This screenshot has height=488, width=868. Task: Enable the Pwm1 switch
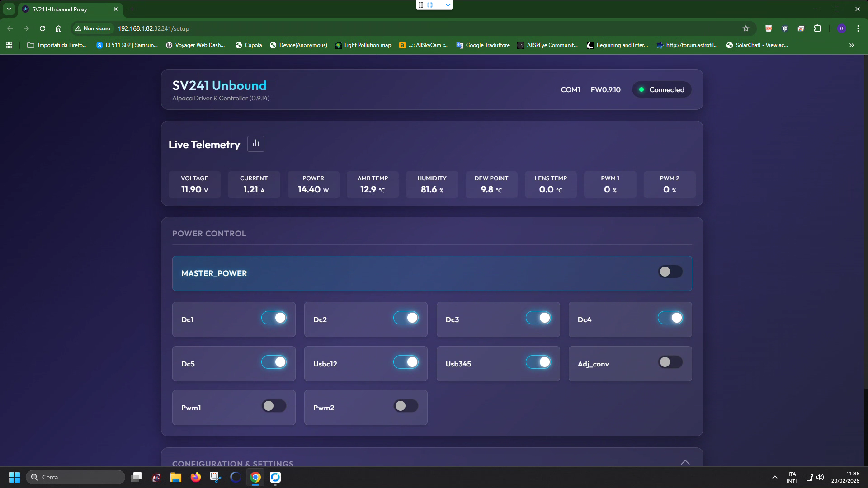click(x=274, y=406)
